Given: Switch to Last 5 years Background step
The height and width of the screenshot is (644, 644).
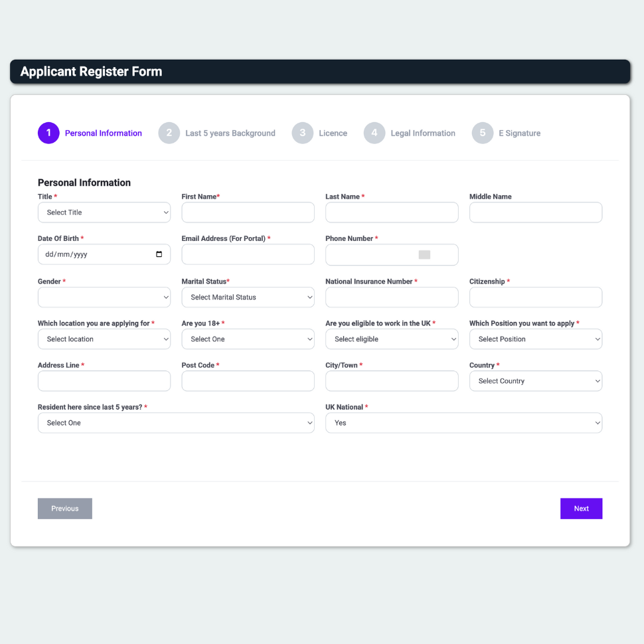Looking at the screenshot, I should [x=230, y=133].
